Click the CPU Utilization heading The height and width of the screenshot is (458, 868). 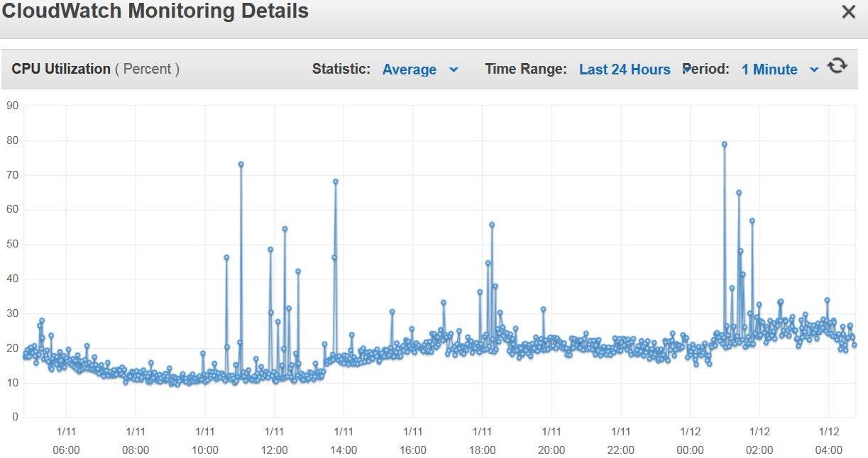[61, 69]
